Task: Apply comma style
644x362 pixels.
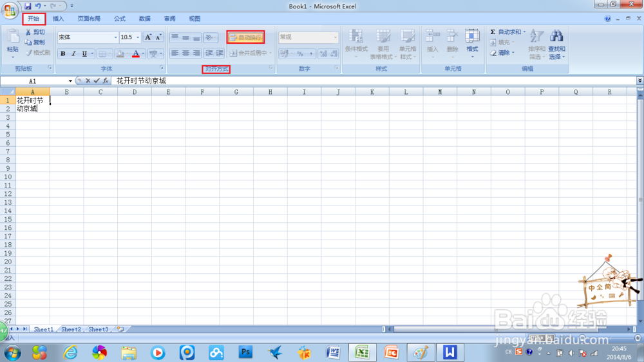Action: (x=311, y=53)
